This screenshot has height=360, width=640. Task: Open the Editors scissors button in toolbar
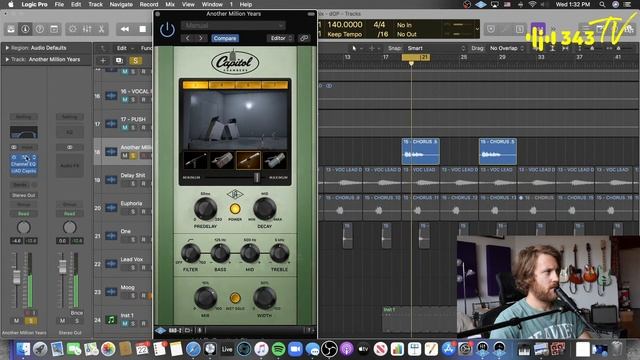pyautogui.click(x=101, y=29)
